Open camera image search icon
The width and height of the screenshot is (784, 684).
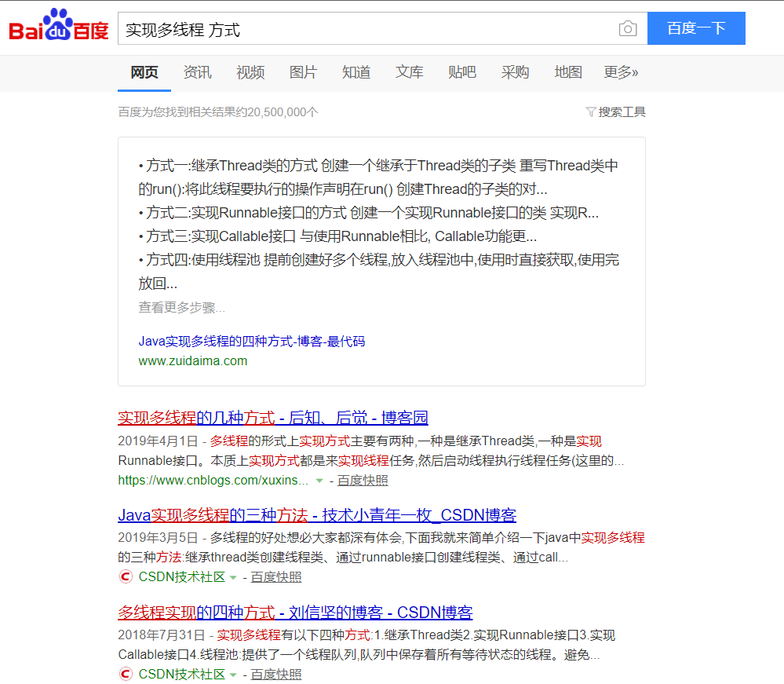[x=628, y=28]
